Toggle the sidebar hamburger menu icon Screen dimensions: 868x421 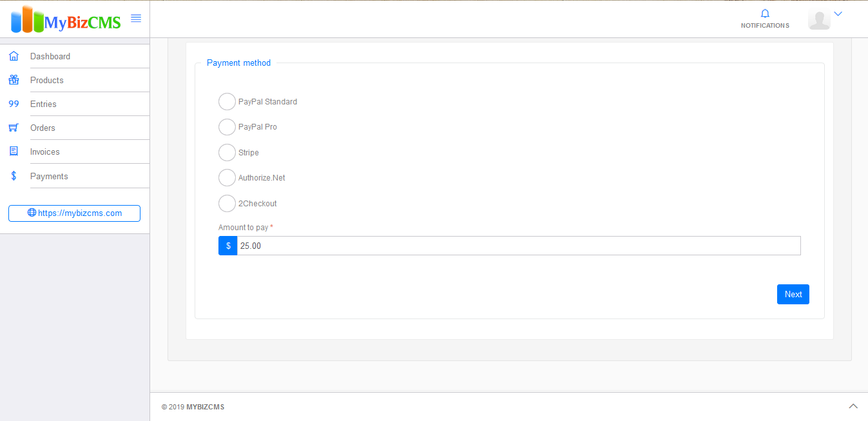[136, 19]
